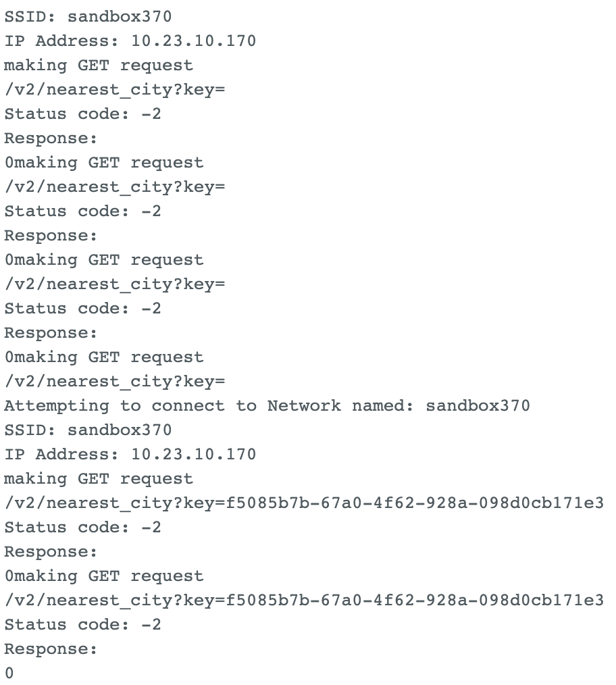Image resolution: width=616 pixels, height=685 pixels.
Task: Click making GET request below second IP Address
Action: coord(99,478)
